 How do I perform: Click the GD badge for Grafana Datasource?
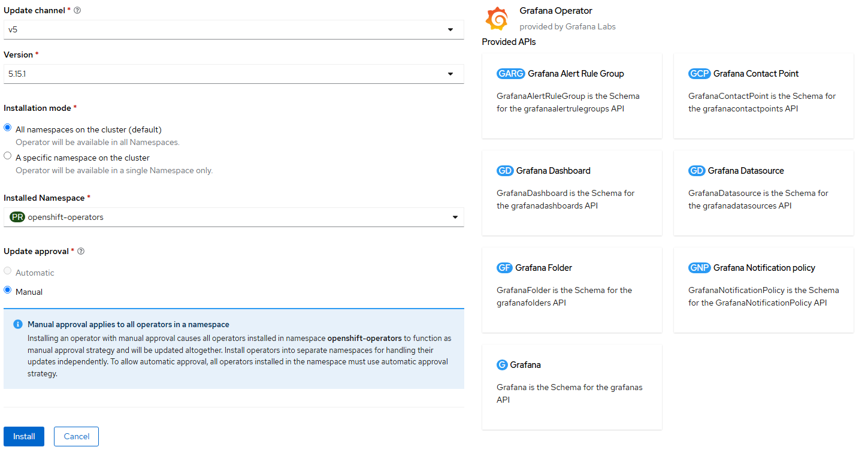point(697,170)
